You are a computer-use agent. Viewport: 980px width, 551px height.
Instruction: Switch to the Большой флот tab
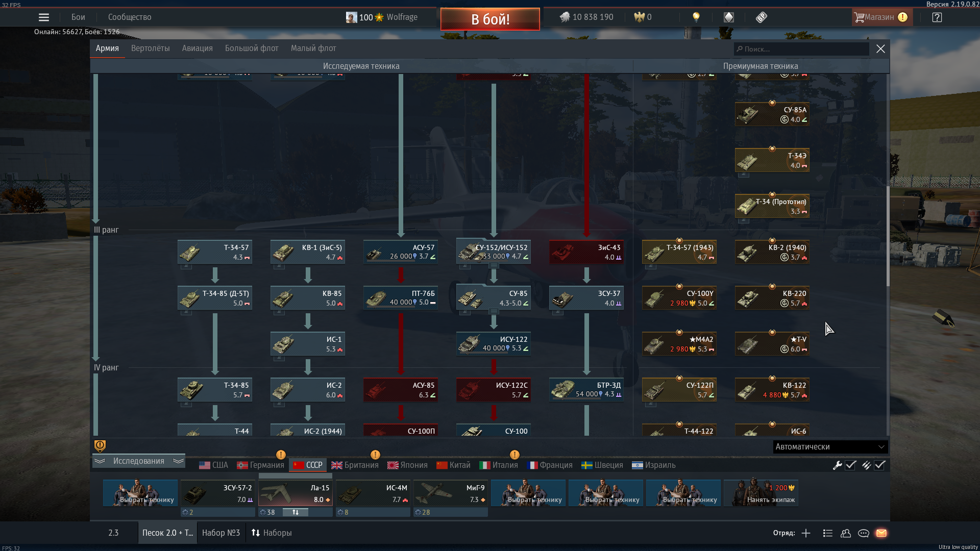click(252, 48)
